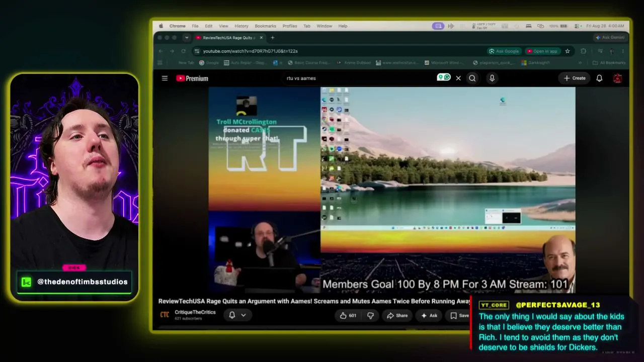Image resolution: width=644 pixels, height=362 pixels.
Task: Click Open in app in address bar
Action: [543, 51]
